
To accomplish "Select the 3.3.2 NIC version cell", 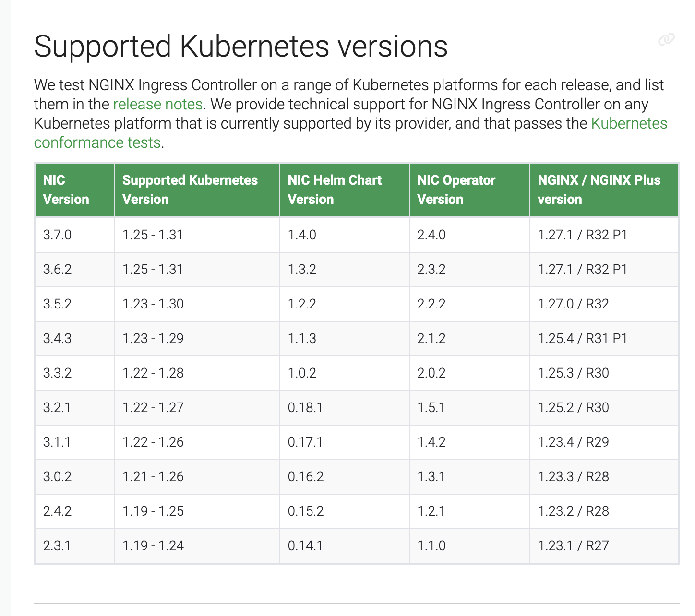I will pos(75,373).
